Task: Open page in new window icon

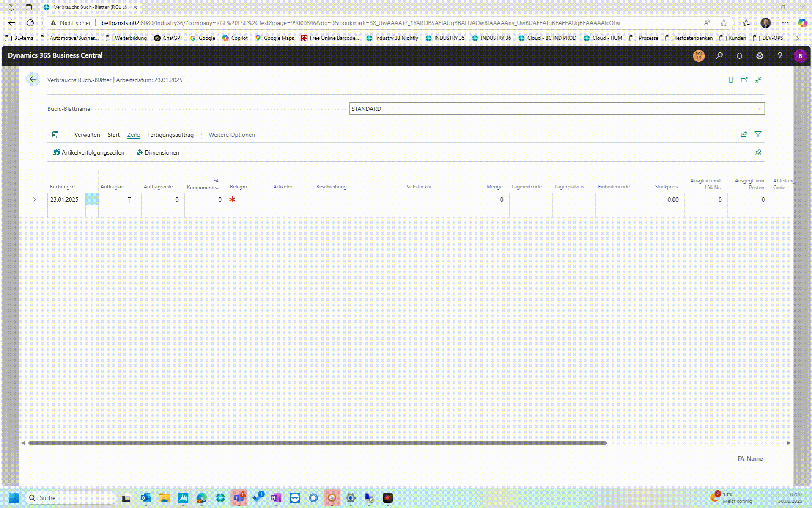Action: (x=744, y=80)
